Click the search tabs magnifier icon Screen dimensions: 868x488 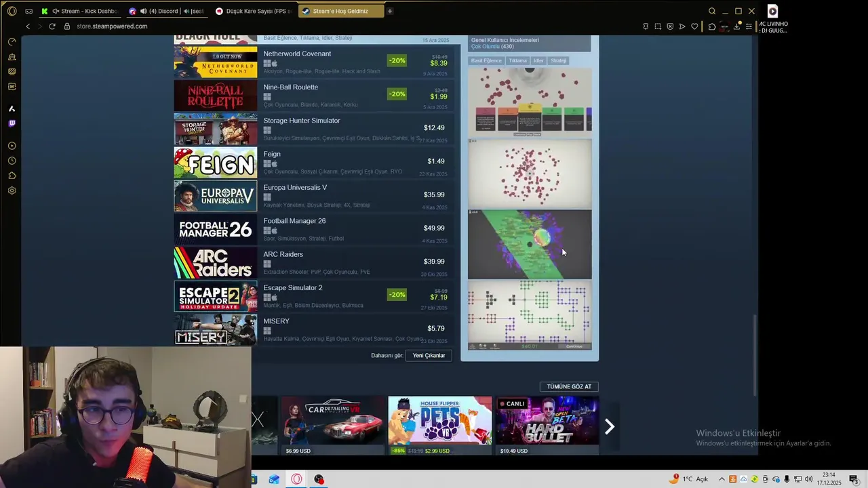[x=711, y=11]
